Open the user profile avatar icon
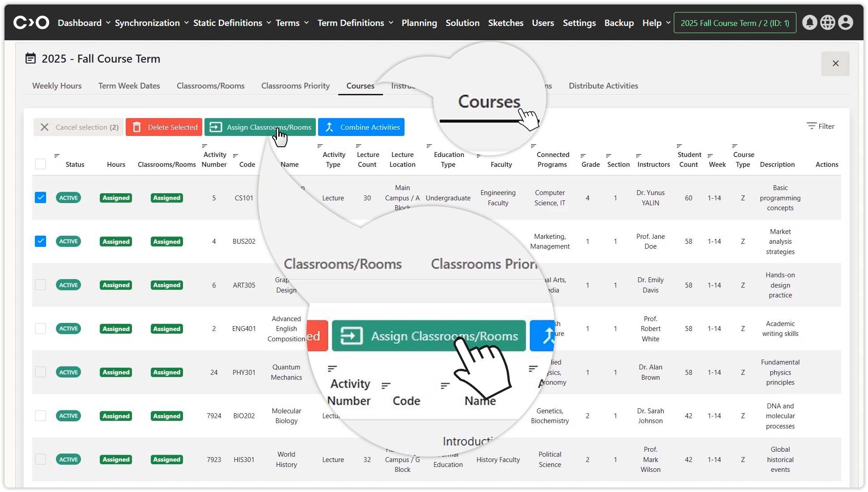The height and width of the screenshot is (492, 868). [845, 22]
